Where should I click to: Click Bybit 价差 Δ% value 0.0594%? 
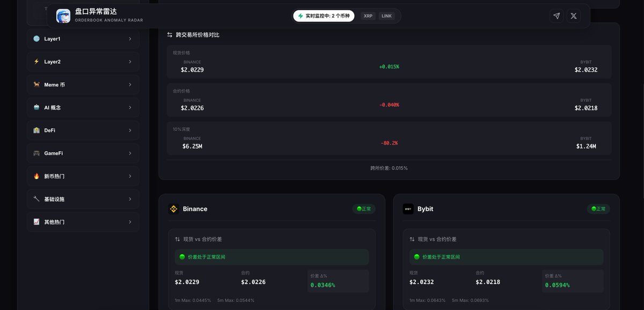(558, 285)
